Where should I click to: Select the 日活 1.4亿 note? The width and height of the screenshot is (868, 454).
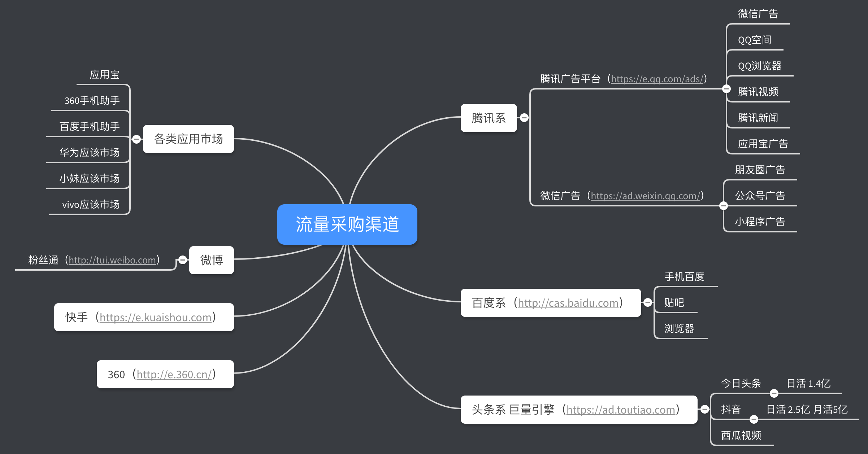[809, 384]
